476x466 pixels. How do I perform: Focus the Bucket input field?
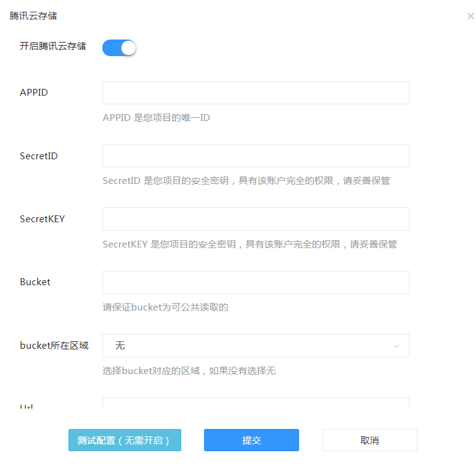256,282
